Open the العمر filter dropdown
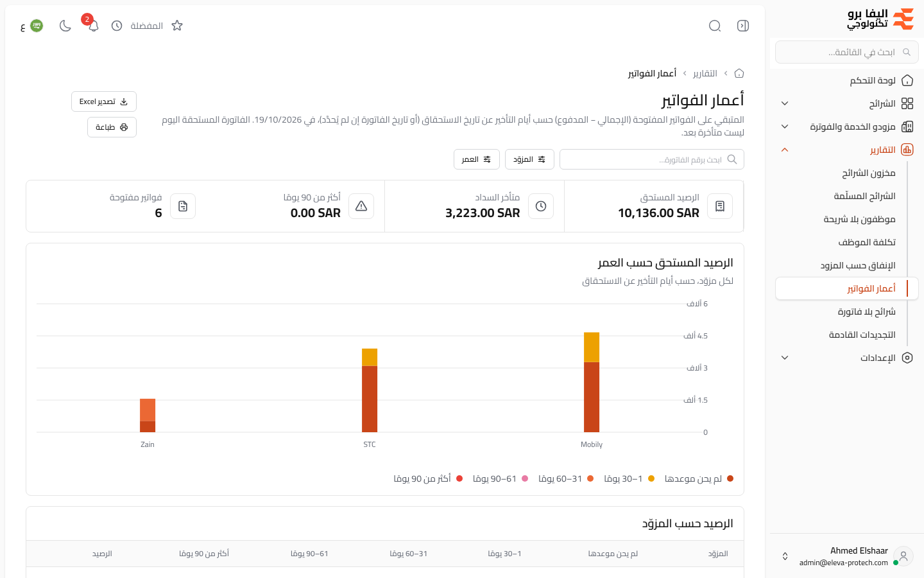Image resolution: width=924 pixels, height=578 pixels. (x=477, y=159)
